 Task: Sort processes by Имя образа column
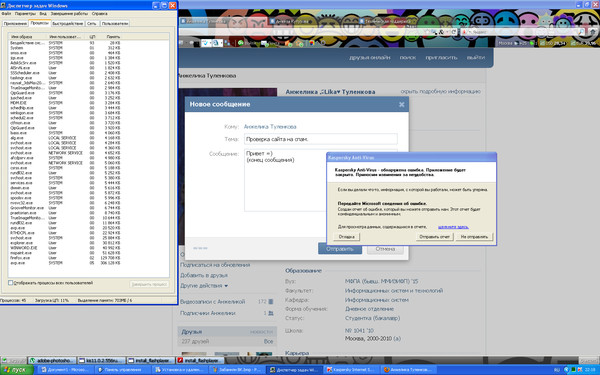pos(28,37)
